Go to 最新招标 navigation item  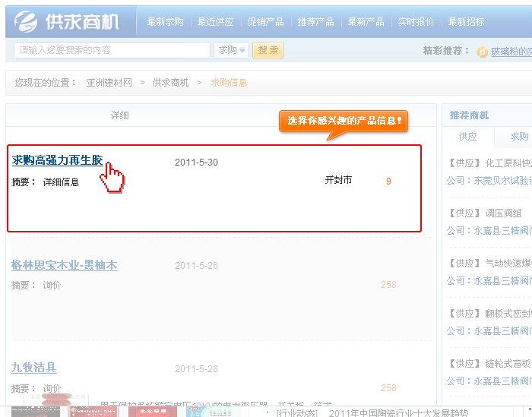466,22
